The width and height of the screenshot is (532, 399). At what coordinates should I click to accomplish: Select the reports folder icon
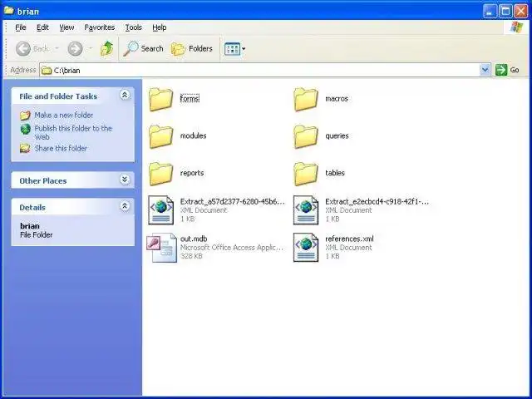(x=160, y=174)
